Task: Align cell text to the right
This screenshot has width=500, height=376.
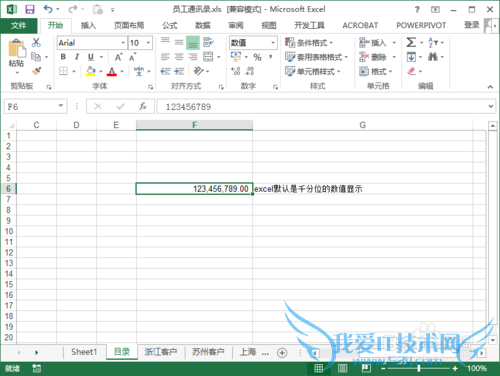Action: [193, 57]
